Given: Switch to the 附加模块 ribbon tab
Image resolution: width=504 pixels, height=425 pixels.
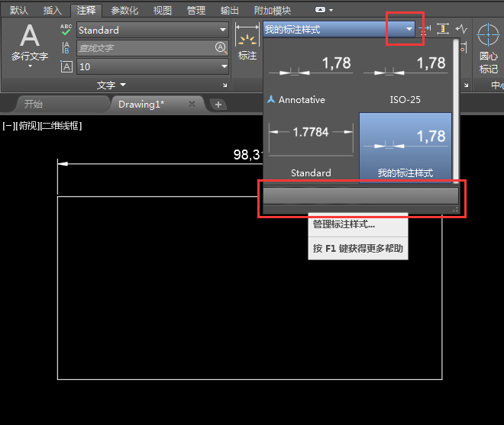Looking at the screenshot, I should pos(273,10).
